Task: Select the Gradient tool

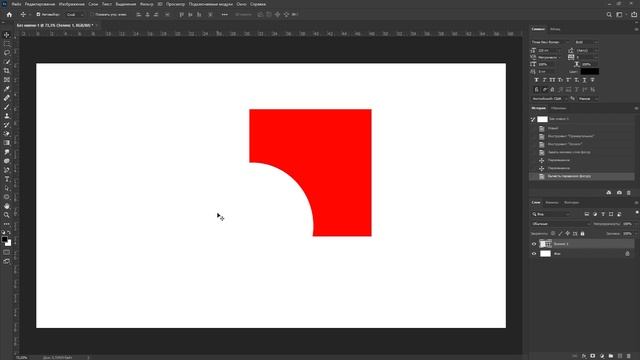Action: 7,143
